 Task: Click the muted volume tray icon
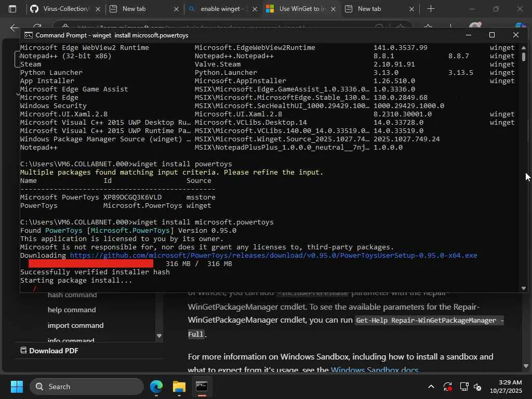point(477,387)
